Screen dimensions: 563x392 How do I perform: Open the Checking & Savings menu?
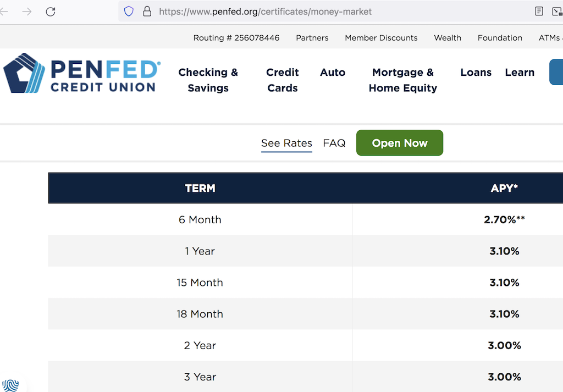[208, 80]
